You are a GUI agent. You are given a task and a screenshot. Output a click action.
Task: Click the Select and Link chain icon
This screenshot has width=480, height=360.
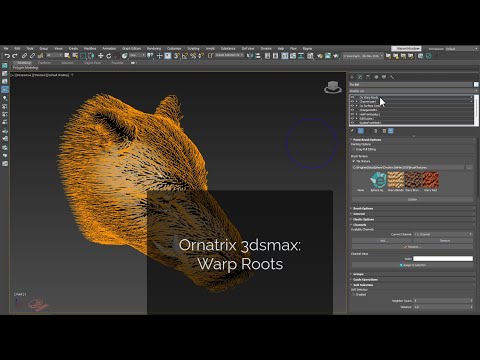tap(24, 56)
